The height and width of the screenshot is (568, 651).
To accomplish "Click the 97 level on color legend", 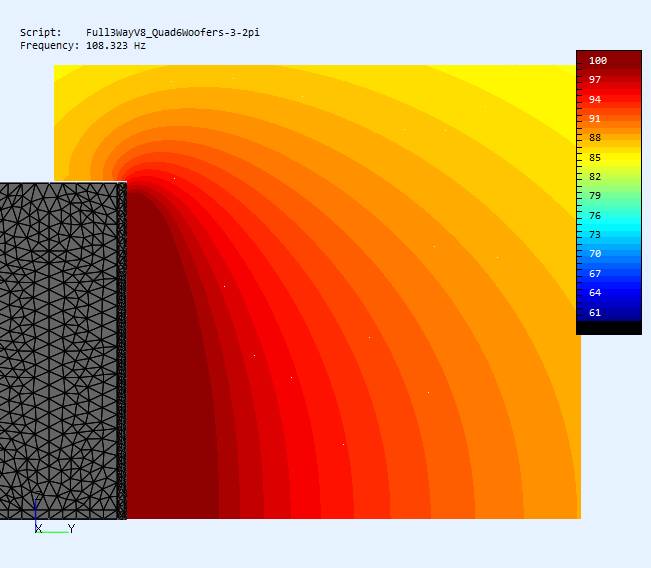I will coord(595,80).
